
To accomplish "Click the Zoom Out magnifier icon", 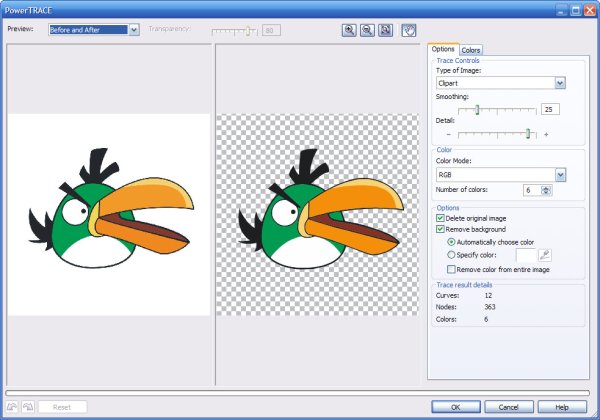I will pos(367,30).
